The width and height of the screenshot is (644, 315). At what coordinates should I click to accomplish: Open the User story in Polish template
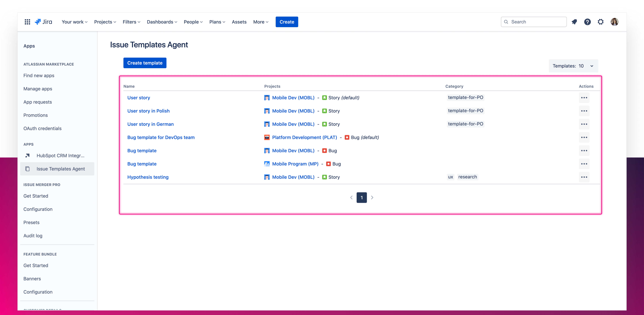click(x=148, y=111)
